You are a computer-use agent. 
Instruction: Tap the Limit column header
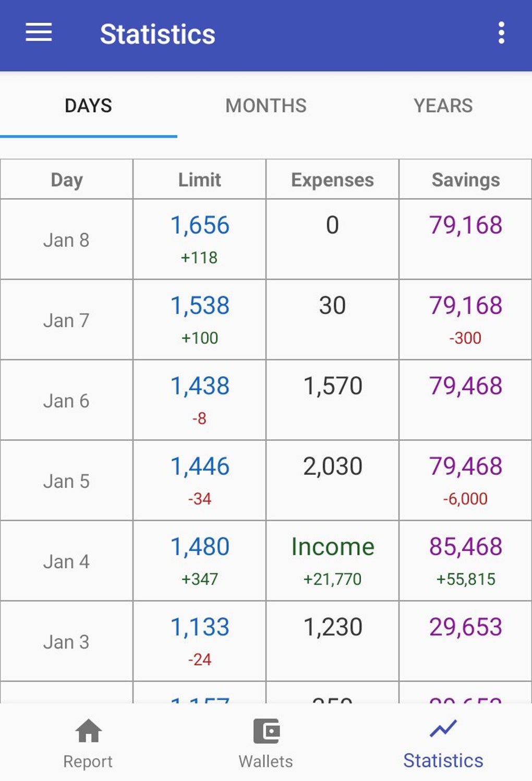[x=200, y=179]
